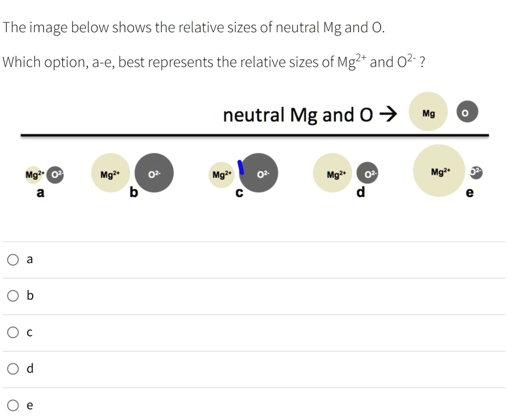Select answer choice a
This screenshot has height=420, width=513.
13,259
